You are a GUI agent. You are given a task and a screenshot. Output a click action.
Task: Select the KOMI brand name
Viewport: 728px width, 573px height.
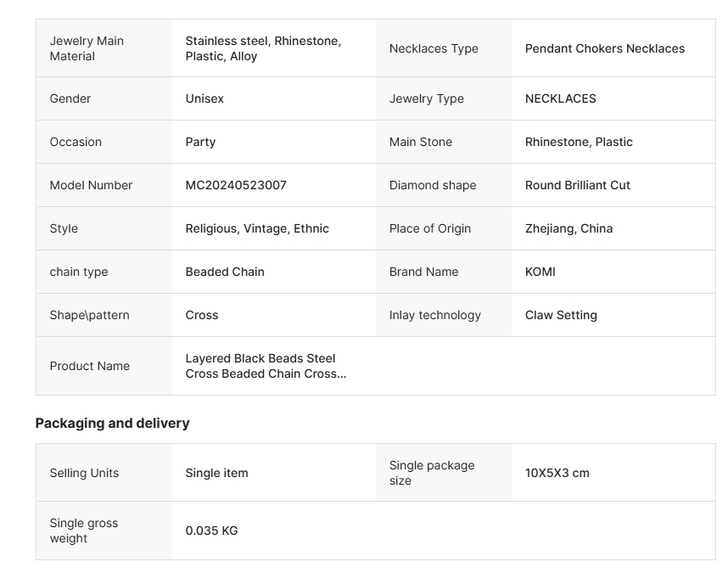point(540,272)
